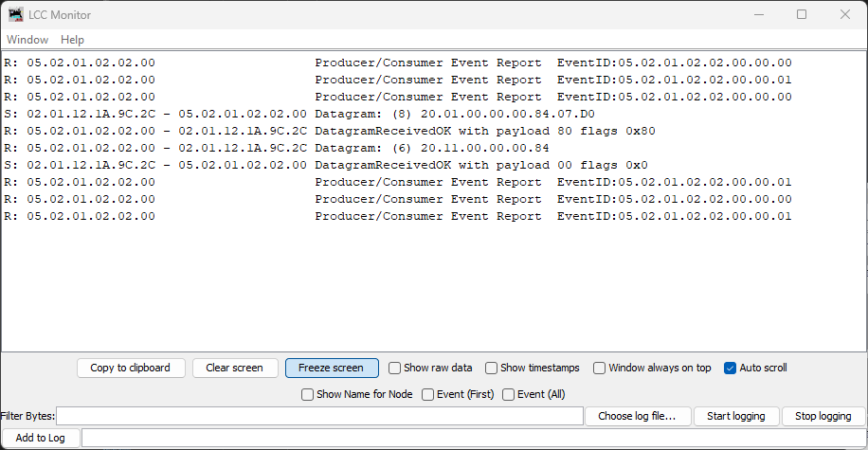Click the Add to Log button
Screen dimensions: 868x450
coord(41,438)
